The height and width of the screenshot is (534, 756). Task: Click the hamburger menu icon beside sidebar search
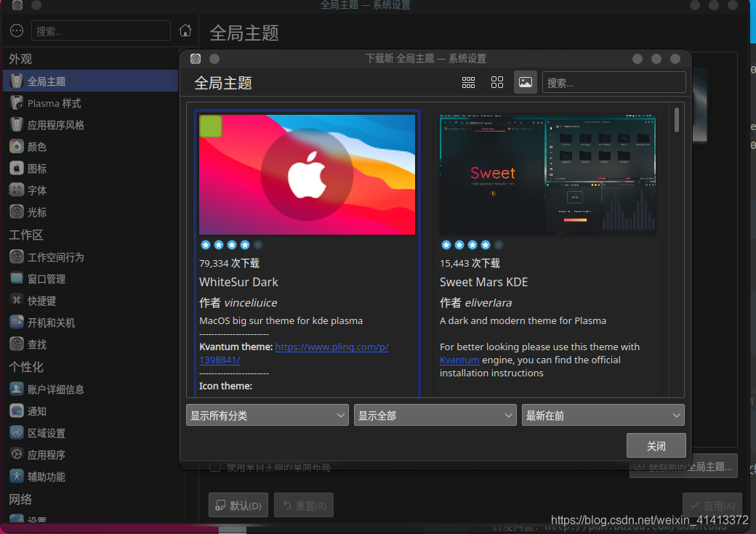click(17, 31)
